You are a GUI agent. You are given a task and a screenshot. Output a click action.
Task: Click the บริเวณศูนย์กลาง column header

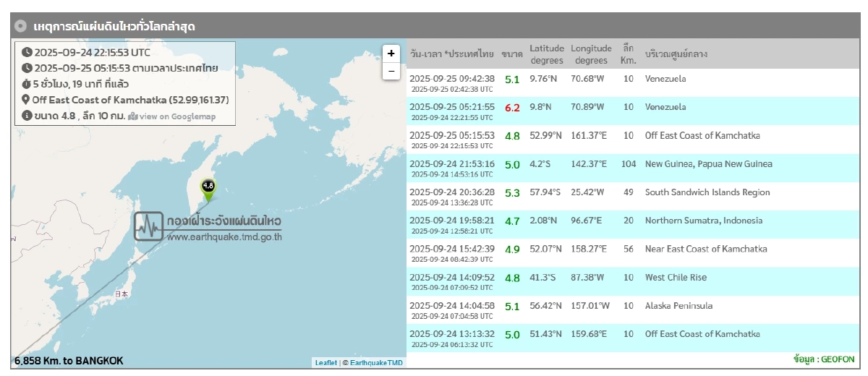676,54
